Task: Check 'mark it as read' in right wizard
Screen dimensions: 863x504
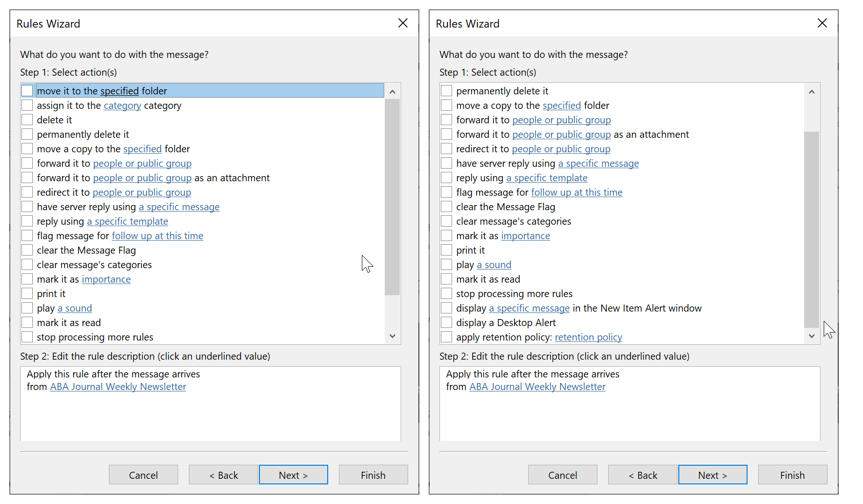Action: [x=446, y=279]
